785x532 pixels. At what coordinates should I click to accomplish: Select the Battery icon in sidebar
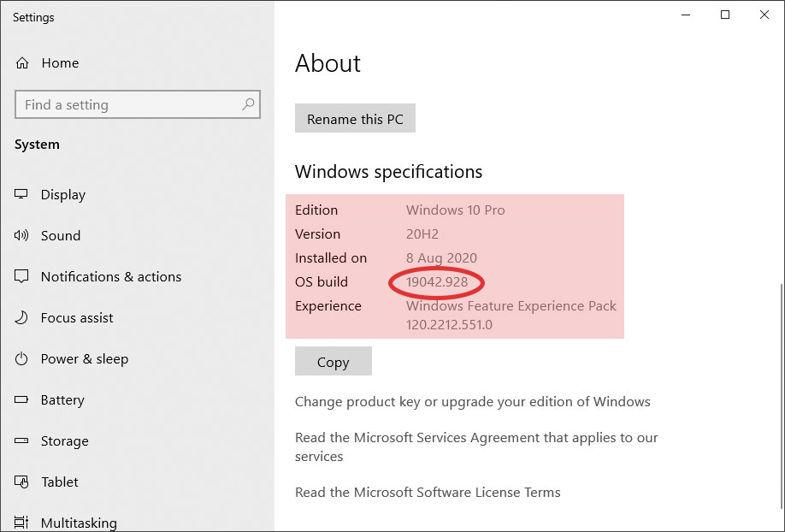[22, 400]
